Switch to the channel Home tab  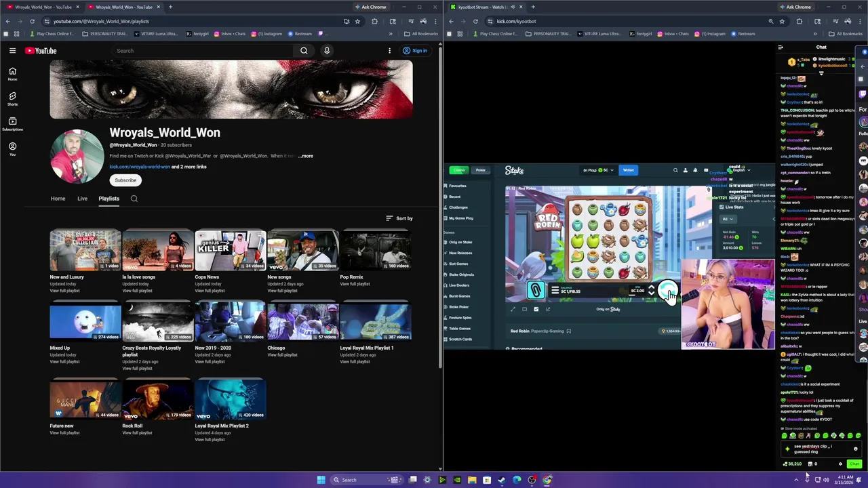pos(58,199)
